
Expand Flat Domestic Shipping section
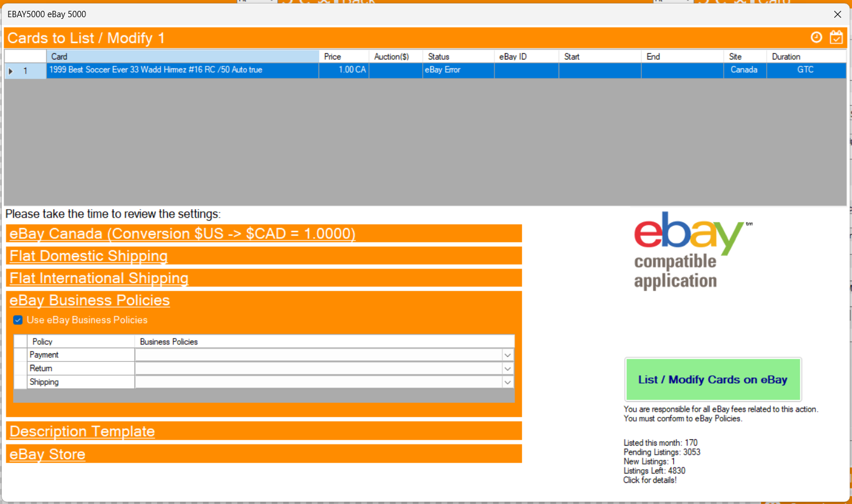89,256
